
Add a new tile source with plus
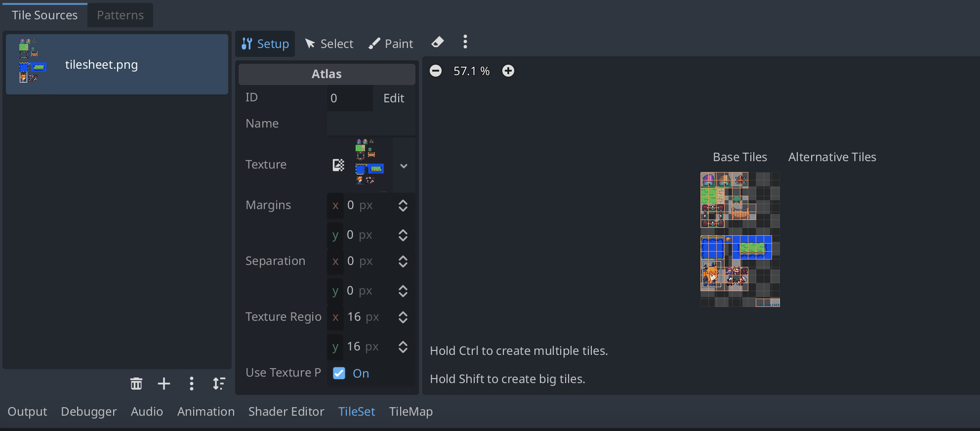click(x=164, y=384)
